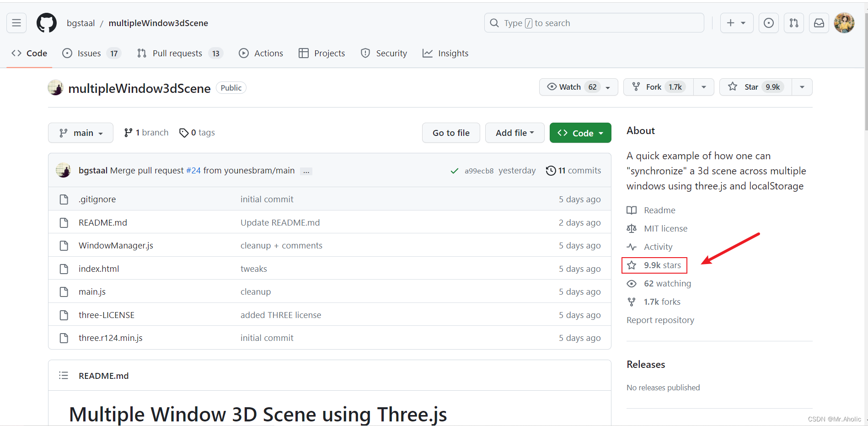This screenshot has width=868, height=426.
Task: Click the user profile avatar
Action: point(844,23)
